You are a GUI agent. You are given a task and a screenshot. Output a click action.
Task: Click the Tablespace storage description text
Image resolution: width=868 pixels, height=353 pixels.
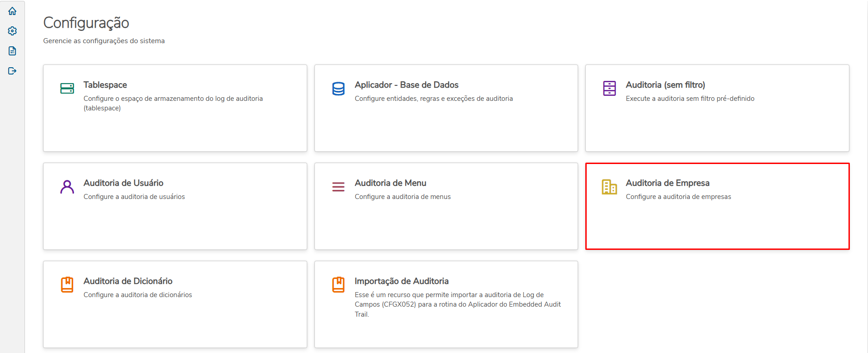click(x=173, y=103)
